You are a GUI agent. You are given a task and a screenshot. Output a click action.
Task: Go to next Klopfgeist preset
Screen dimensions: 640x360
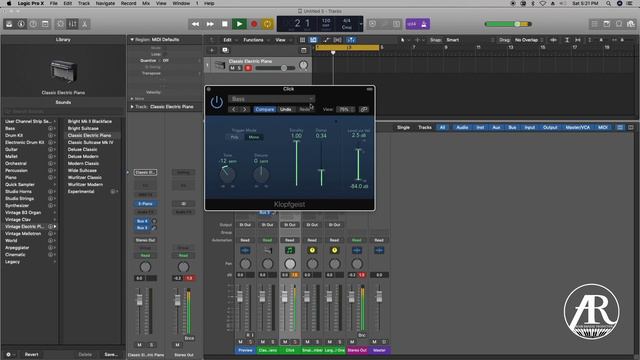[x=244, y=109]
